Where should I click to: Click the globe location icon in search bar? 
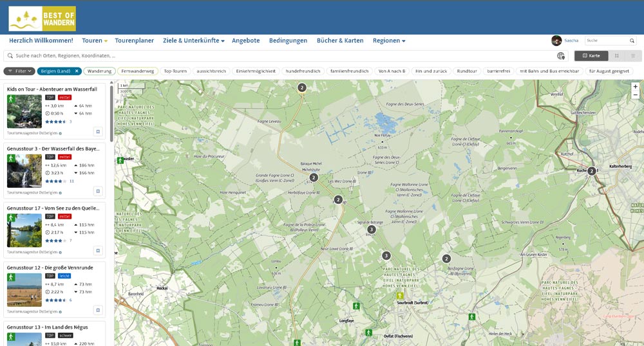point(561,56)
